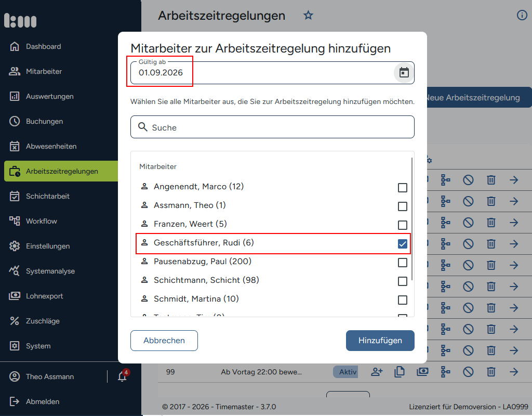532x416 pixels.
Task: Open row 99 with its arrow icon
Action: 514,372
